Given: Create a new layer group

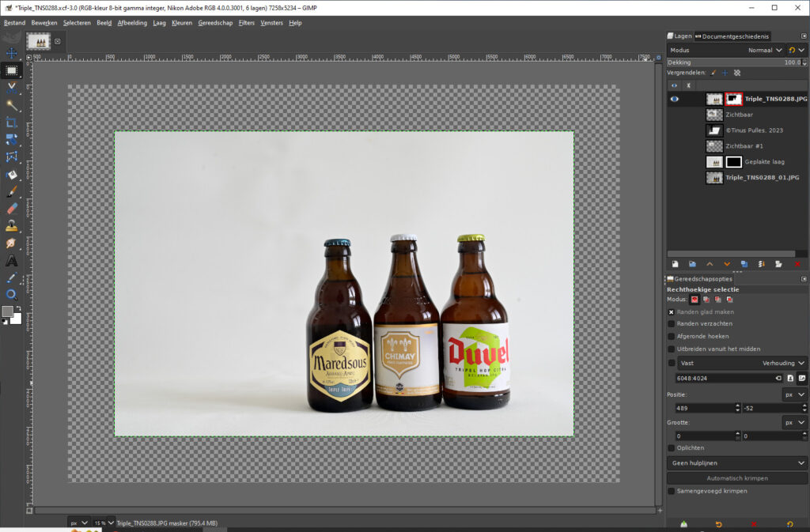Looking at the screenshot, I should (x=692, y=264).
